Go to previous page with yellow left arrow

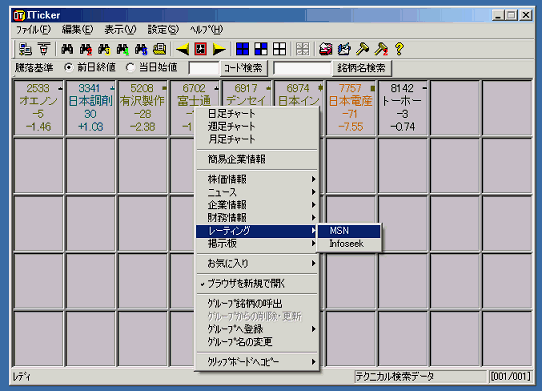click(x=182, y=49)
